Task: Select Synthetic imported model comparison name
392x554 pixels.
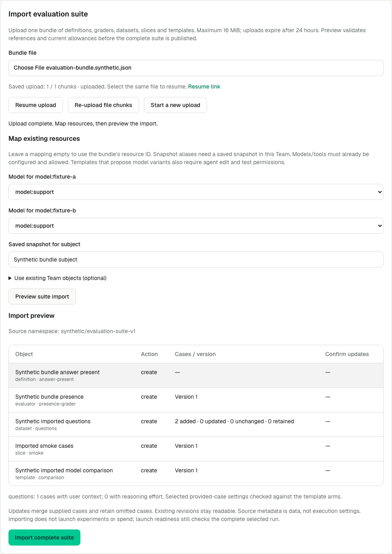Action: point(64,470)
